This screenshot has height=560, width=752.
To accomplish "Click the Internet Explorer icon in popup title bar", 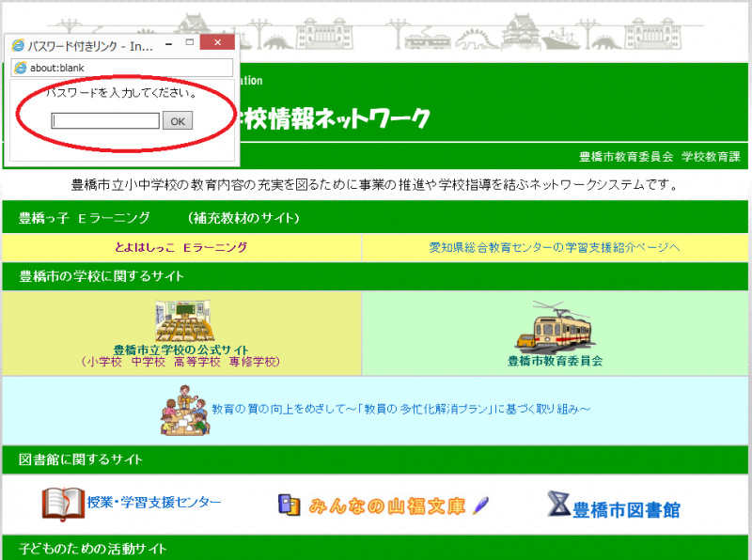I will click(x=17, y=45).
